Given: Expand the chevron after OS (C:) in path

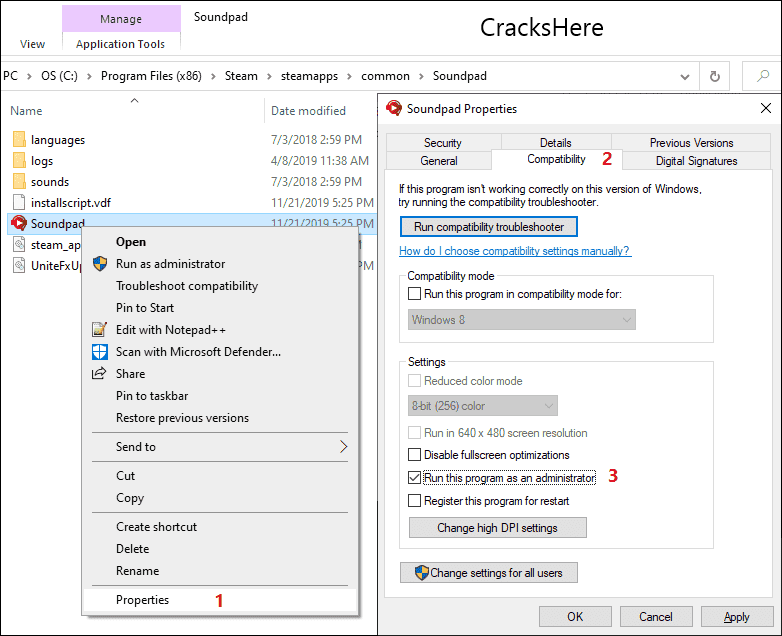Looking at the screenshot, I should pos(89,76).
